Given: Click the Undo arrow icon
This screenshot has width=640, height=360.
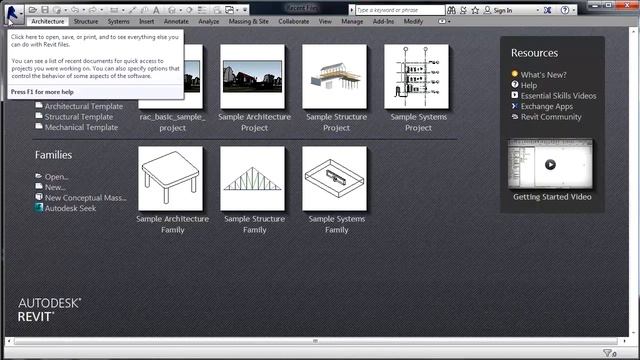Looking at the screenshot, I should click(75, 10).
